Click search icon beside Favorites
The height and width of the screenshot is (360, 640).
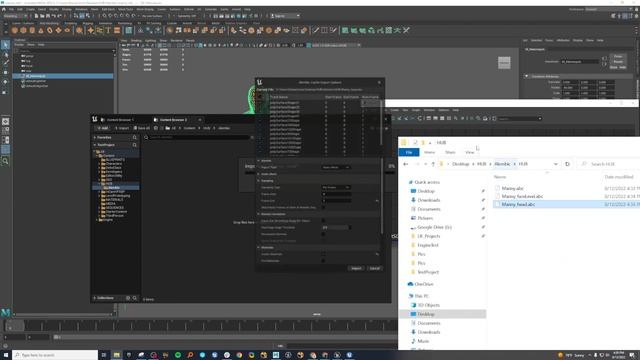pos(134,138)
